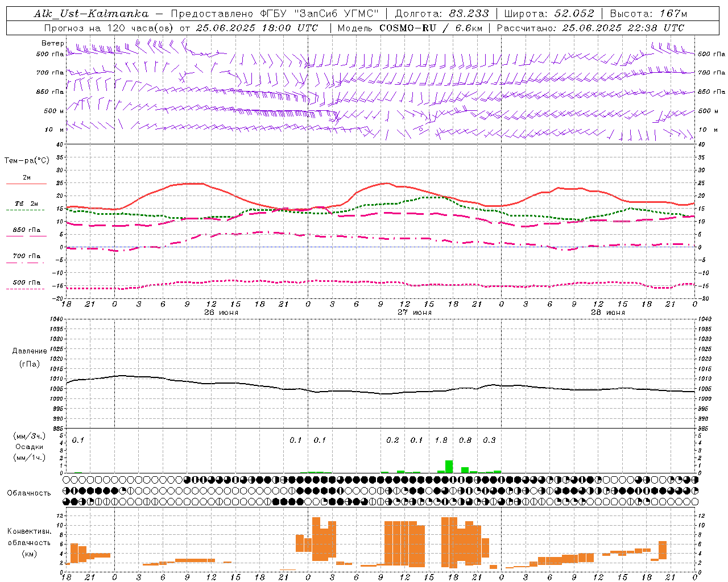728x582 pixels.
Task: Select the text "Предоставлено ФГБУ "ЗапСиб УГМС""
Action: (275, 14)
